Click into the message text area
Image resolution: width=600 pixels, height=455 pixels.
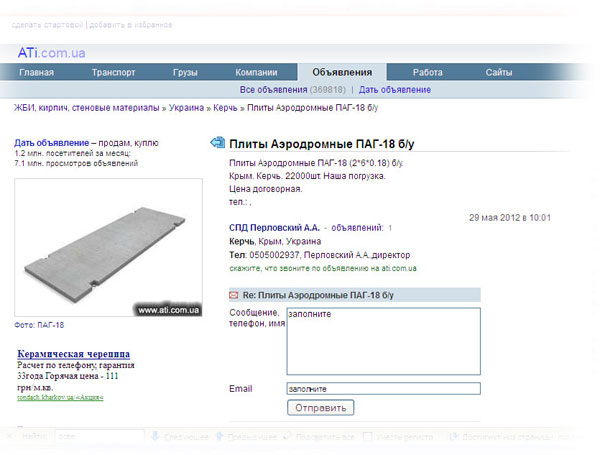tap(383, 340)
